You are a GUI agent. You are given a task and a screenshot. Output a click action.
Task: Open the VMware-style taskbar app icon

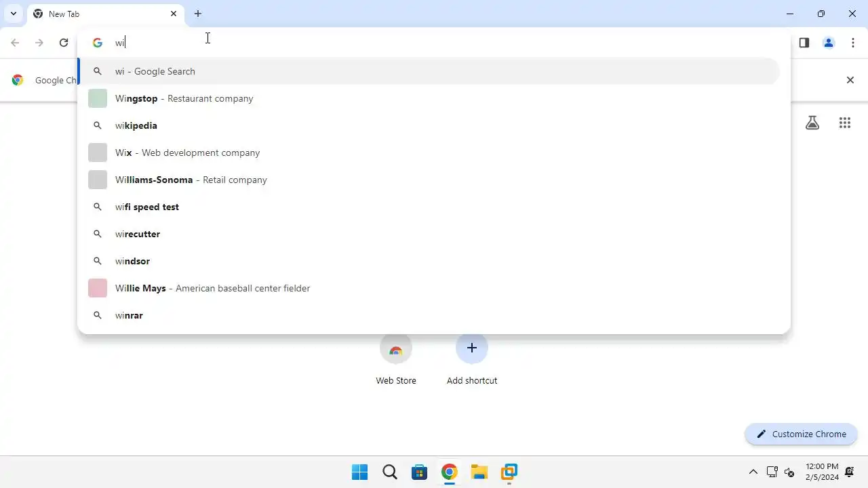click(x=509, y=472)
